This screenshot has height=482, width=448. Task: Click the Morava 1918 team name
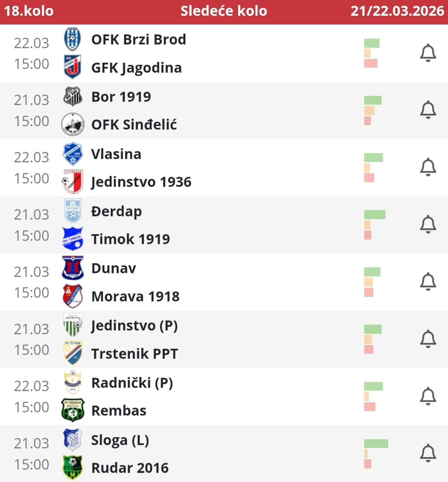pos(135,296)
